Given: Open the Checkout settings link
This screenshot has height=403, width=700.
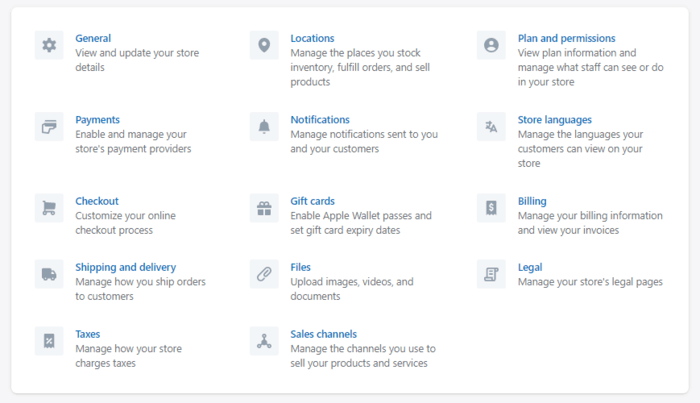Looking at the screenshot, I should tap(97, 201).
